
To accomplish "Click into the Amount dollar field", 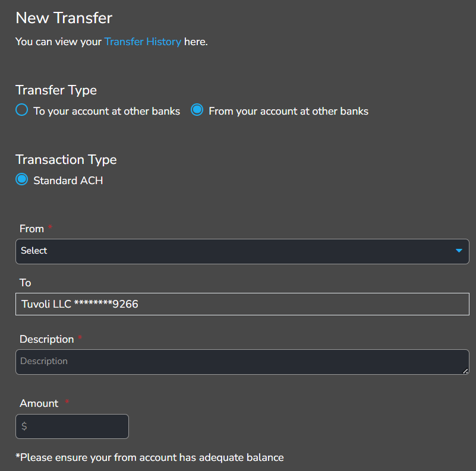I will point(72,426).
